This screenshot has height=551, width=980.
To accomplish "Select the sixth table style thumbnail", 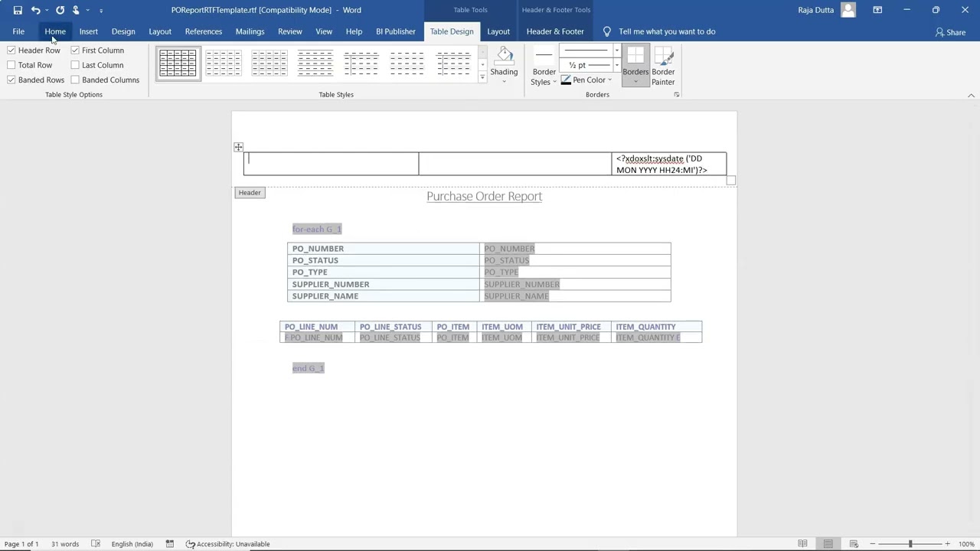I will 407,64.
